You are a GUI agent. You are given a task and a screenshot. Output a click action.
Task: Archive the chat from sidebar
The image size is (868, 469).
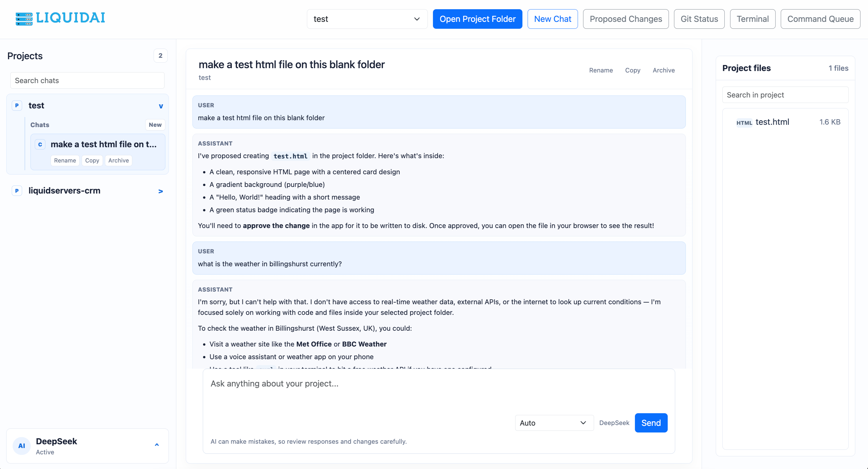[x=118, y=160]
